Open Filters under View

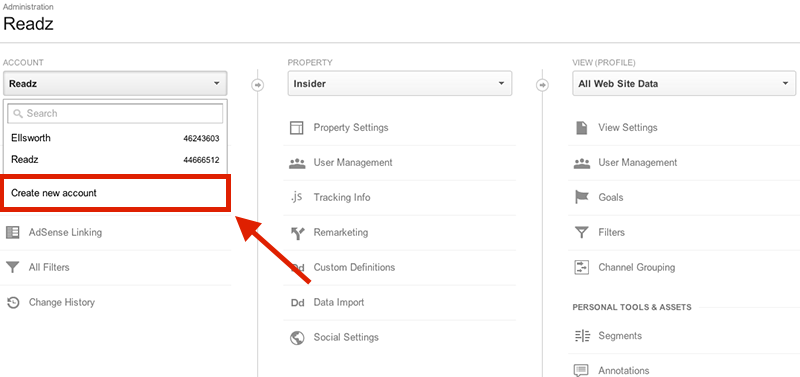[611, 233]
